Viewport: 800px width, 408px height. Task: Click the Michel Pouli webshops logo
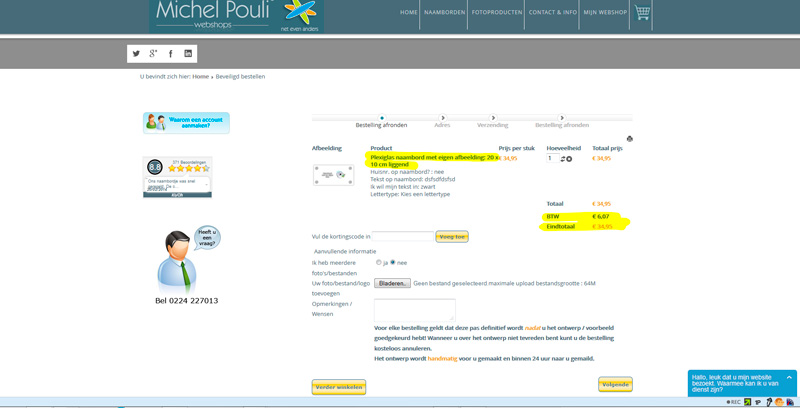236,16
